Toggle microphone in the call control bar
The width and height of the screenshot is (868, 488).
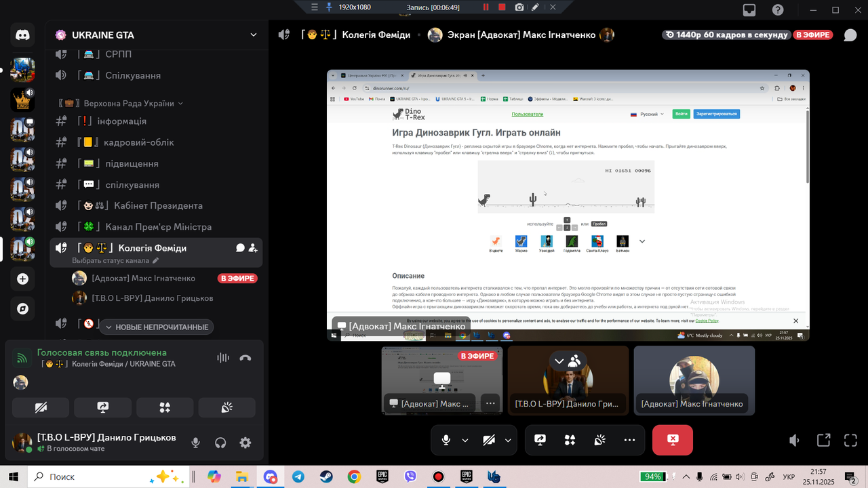pyautogui.click(x=446, y=440)
